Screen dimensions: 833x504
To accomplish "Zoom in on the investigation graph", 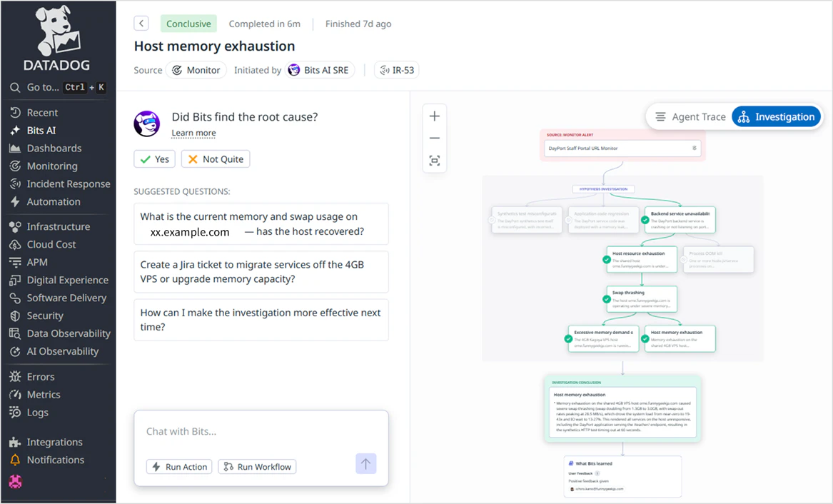I will click(x=435, y=116).
